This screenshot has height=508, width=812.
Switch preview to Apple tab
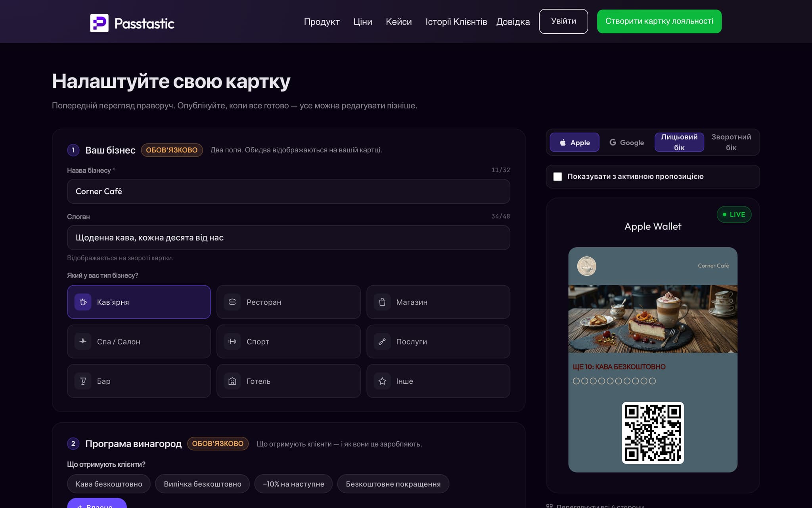[x=575, y=142]
